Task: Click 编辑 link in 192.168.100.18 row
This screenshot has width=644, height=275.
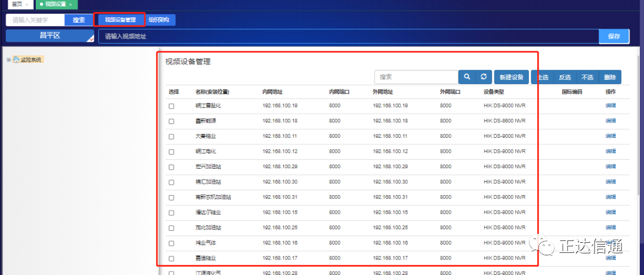Action: click(x=611, y=121)
